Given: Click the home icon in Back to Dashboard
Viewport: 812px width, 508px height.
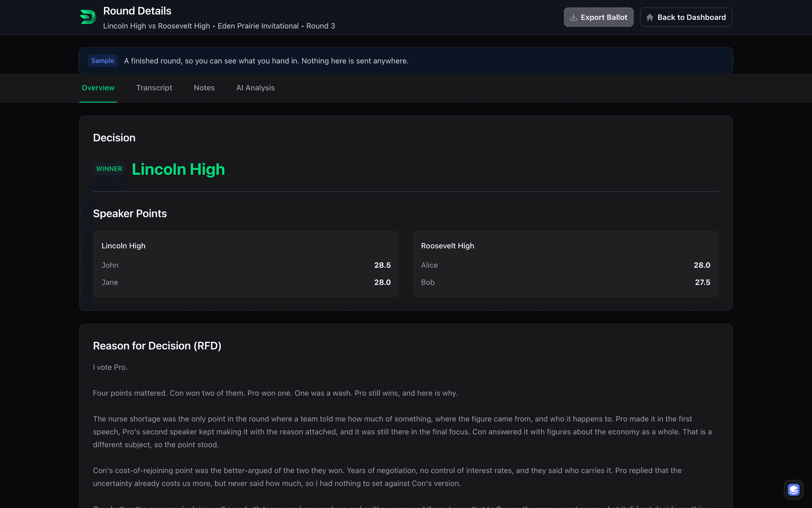Looking at the screenshot, I should tap(650, 17).
